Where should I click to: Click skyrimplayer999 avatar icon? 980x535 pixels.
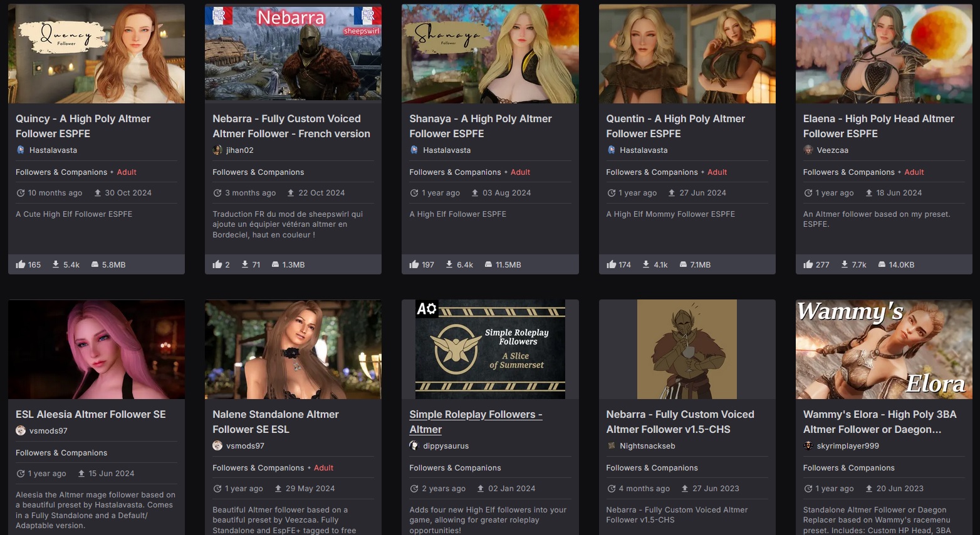808,445
